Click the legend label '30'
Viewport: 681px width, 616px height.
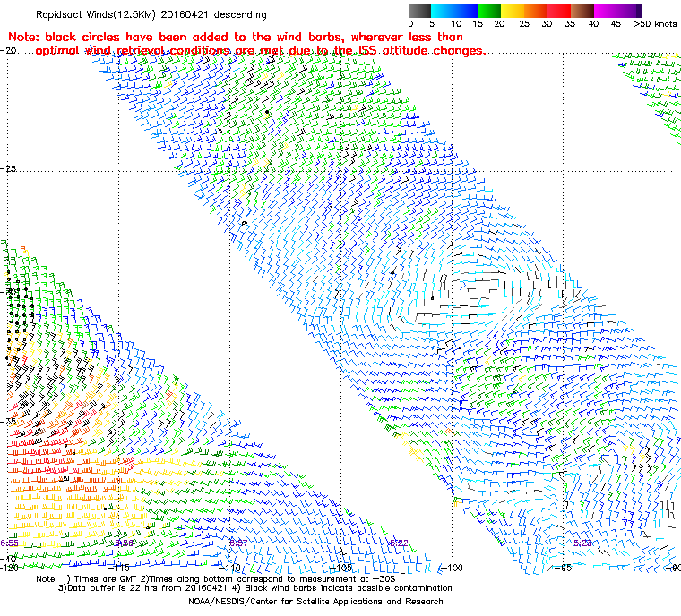click(x=547, y=24)
